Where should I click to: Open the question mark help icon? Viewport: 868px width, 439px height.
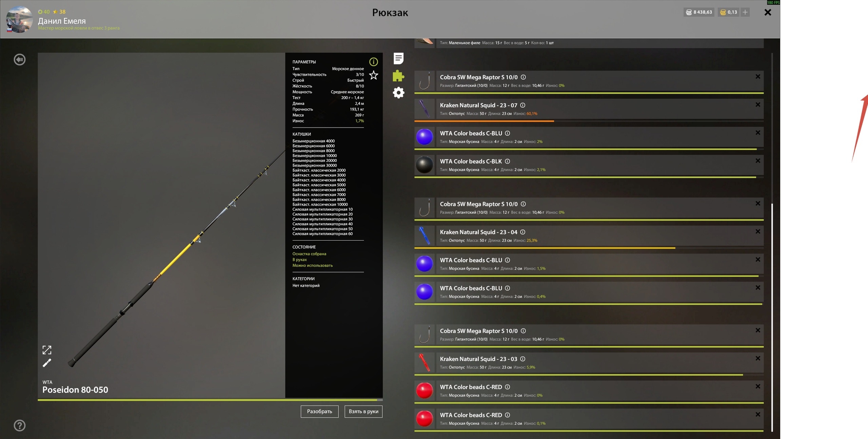click(x=20, y=425)
